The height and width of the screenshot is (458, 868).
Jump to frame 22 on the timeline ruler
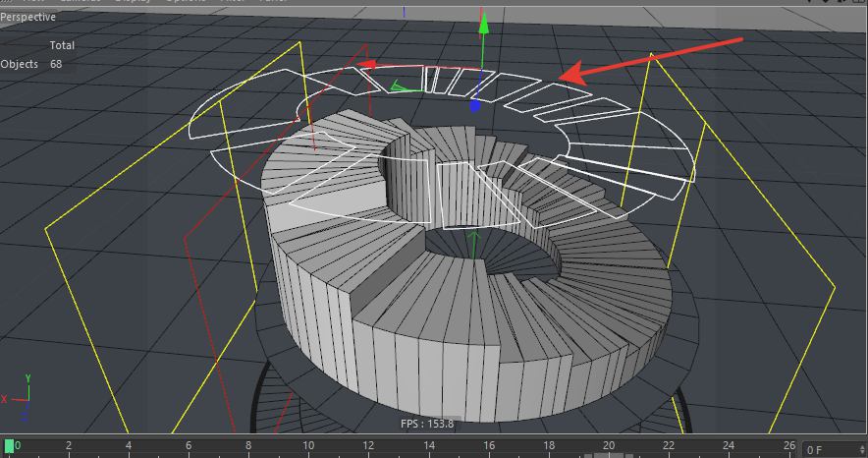668,445
